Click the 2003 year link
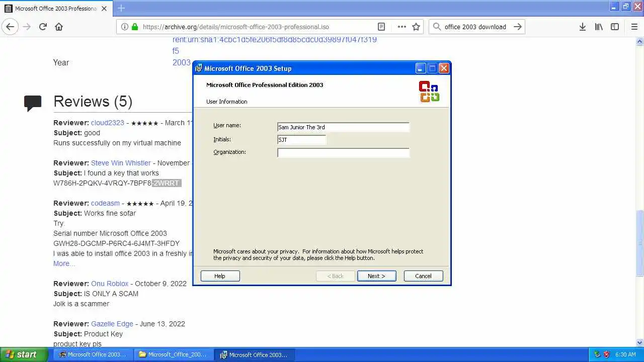The width and height of the screenshot is (644, 362). click(181, 62)
